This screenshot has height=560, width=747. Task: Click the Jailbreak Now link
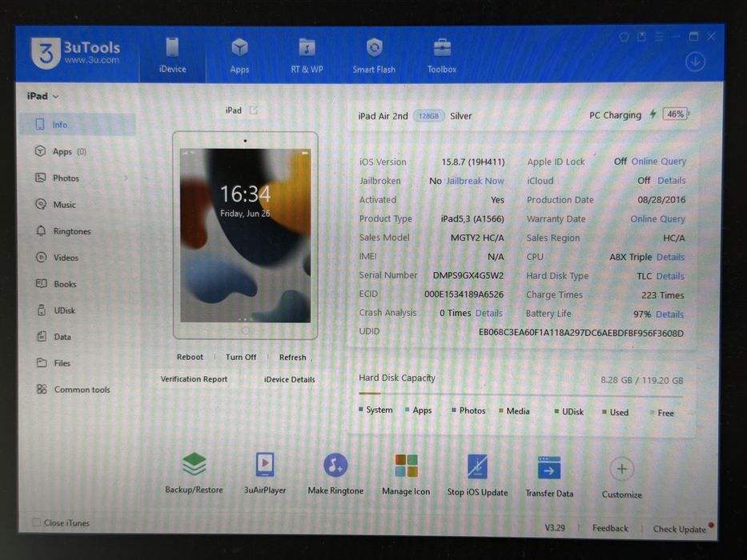tap(475, 181)
